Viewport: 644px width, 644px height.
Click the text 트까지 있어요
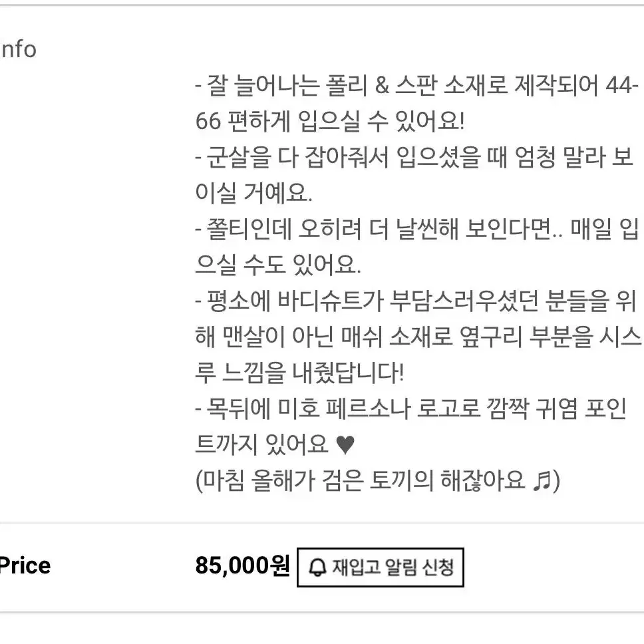click(x=261, y=444)
